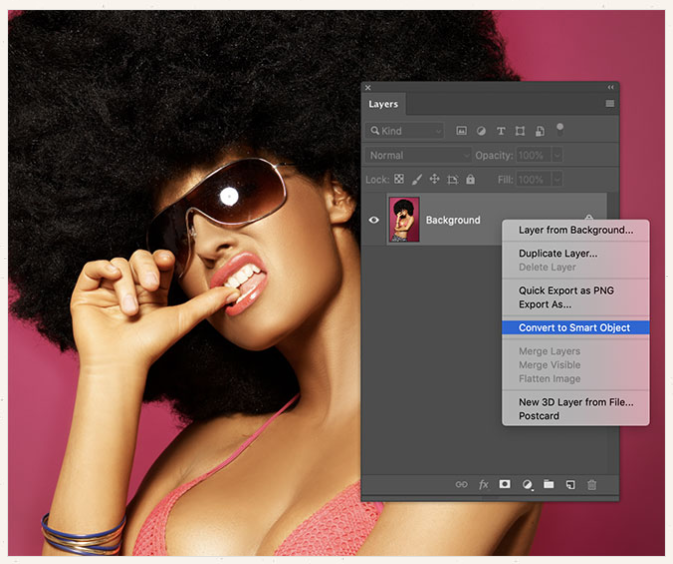Choose New 3D Layer from File...
This screenshot has height=564, width=673.
click(576, 402)
